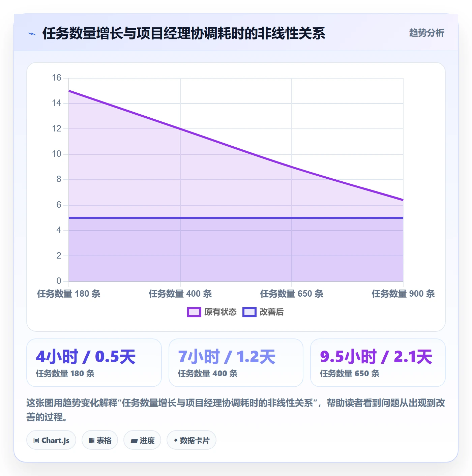Click the y-axis value 0
472x476 pixels.
(59, 281)
